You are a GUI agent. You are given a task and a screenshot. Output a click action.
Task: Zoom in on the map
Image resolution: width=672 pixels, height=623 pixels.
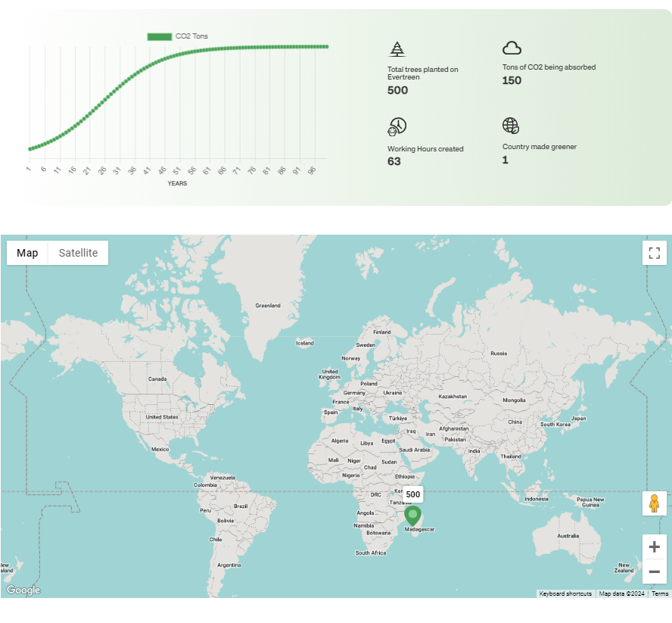(x=654, y=547)
